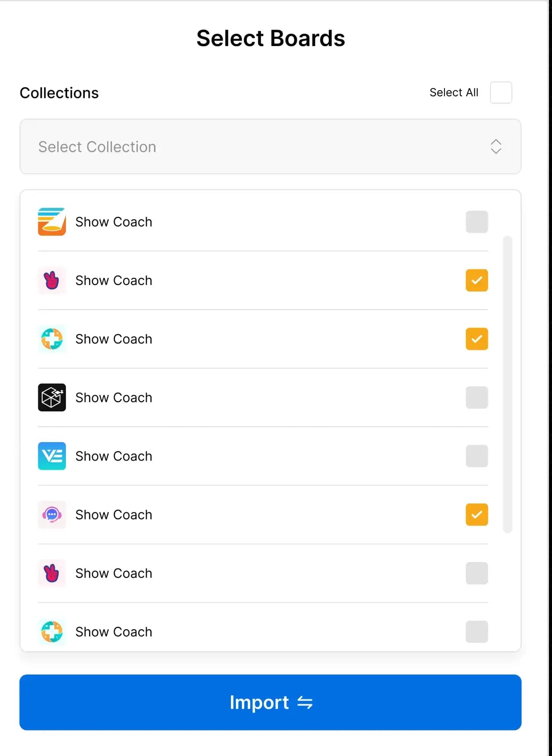The image size is (552, 756).
Task: Enable the Select All checkbox
Action: [501, 93]
